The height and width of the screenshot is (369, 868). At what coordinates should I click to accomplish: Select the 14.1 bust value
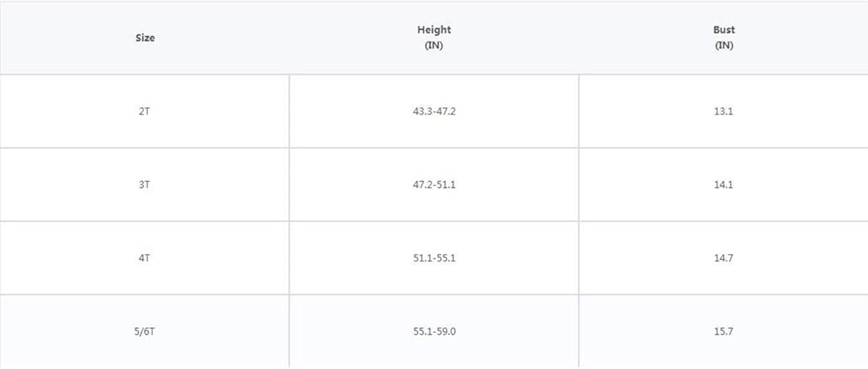[723, 185]
